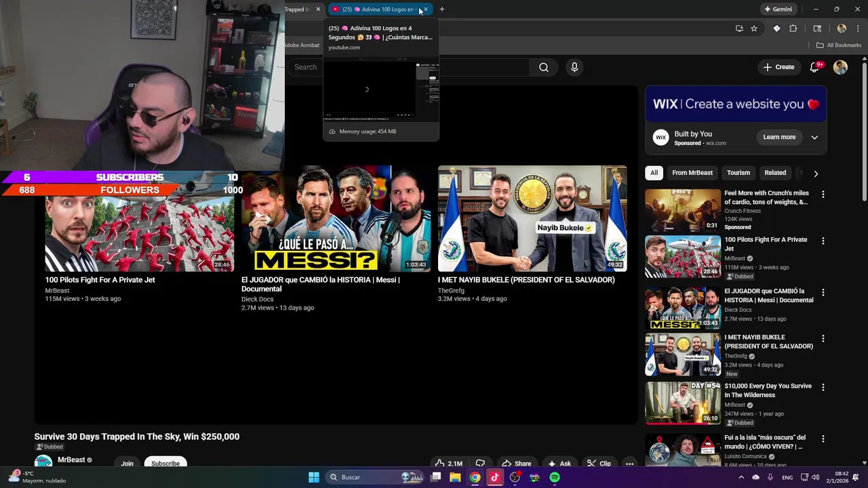Image resolution: width=868 pixels, height=488 pixels.
Task: Open the Nayib Bukele endscreen thumbnail
Action: coord(532,218)
